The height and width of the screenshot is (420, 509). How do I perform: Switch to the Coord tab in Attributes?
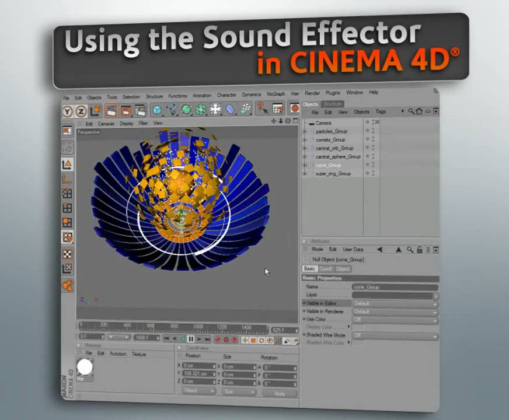326,268
